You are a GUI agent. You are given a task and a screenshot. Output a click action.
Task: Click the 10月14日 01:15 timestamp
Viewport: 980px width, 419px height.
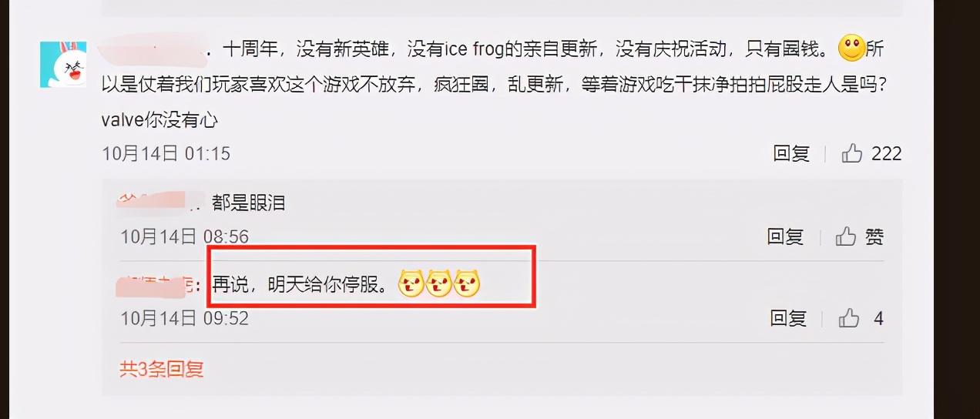166,153
